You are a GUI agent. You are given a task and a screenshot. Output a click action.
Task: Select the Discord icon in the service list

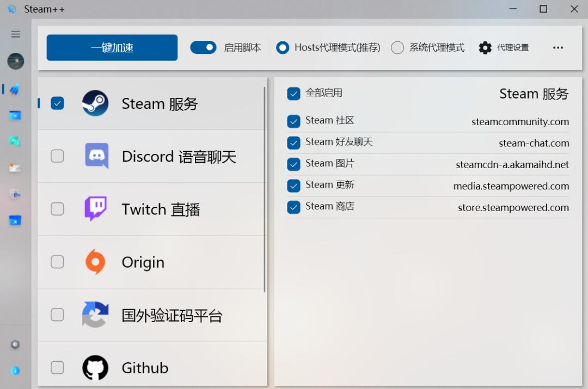point(95,156)
